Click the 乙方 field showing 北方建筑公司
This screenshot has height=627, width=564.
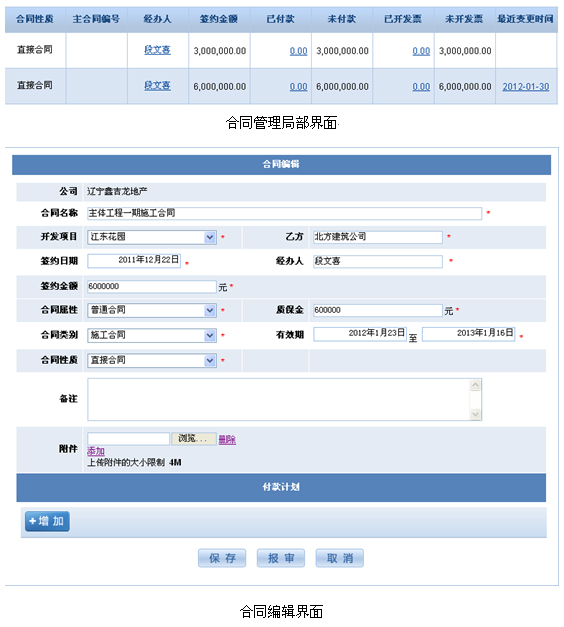(x=378, y=237)
